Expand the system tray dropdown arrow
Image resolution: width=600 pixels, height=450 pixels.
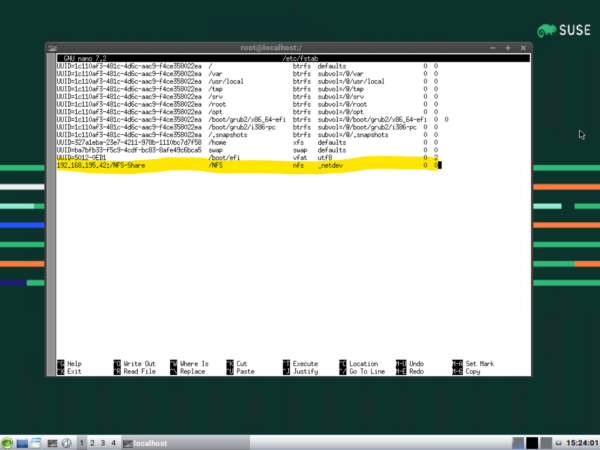[558, 443]
